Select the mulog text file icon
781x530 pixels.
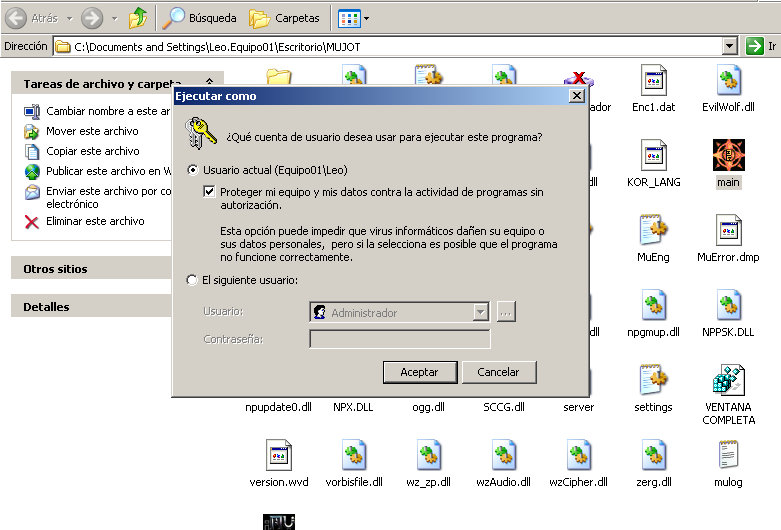click(729, 455)
